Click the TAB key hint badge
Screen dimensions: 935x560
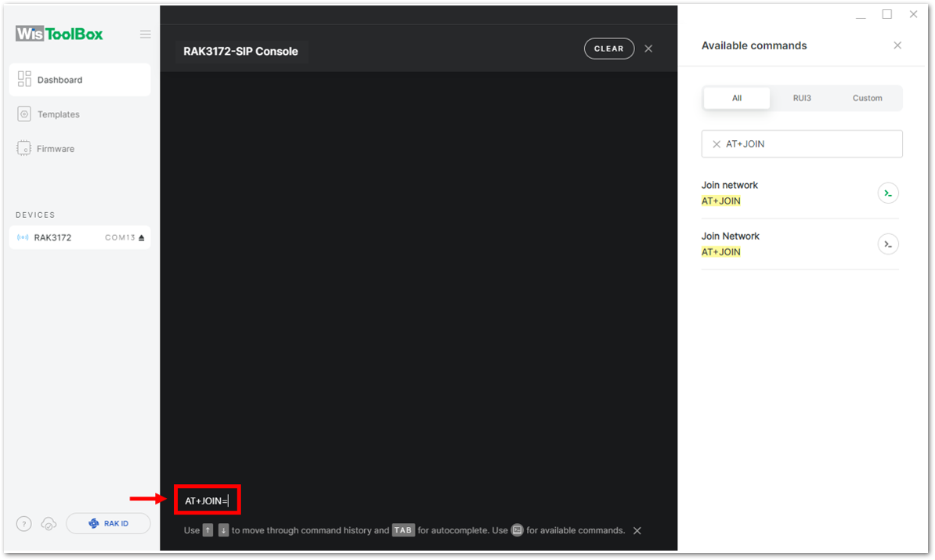pos(403,530)
